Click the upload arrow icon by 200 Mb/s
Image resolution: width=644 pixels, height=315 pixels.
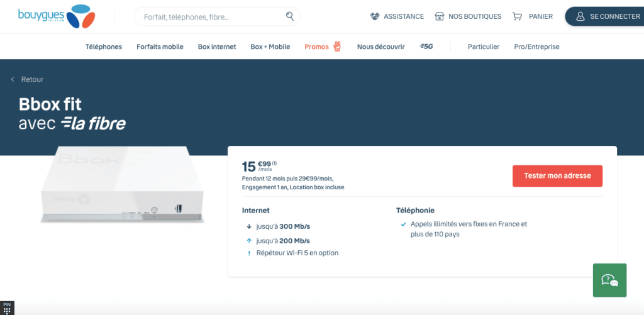click(x=248, y=241)
